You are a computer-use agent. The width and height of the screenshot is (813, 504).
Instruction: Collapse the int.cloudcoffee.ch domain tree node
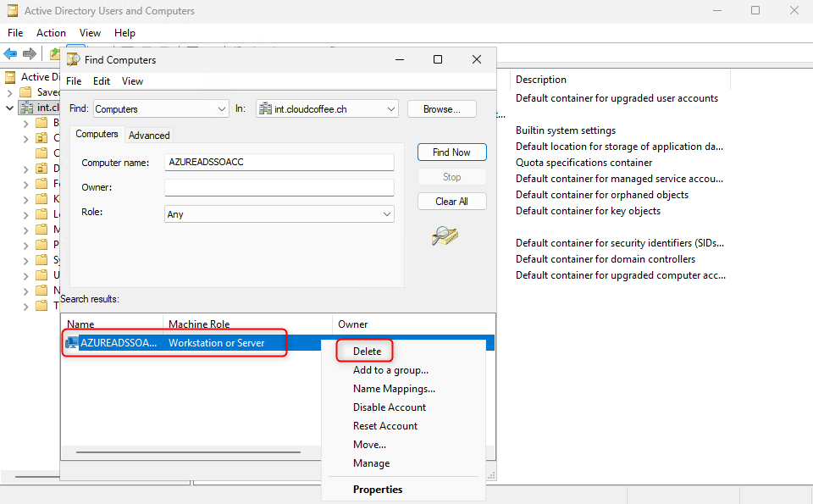pyautogui.click(x=9, y=108)
